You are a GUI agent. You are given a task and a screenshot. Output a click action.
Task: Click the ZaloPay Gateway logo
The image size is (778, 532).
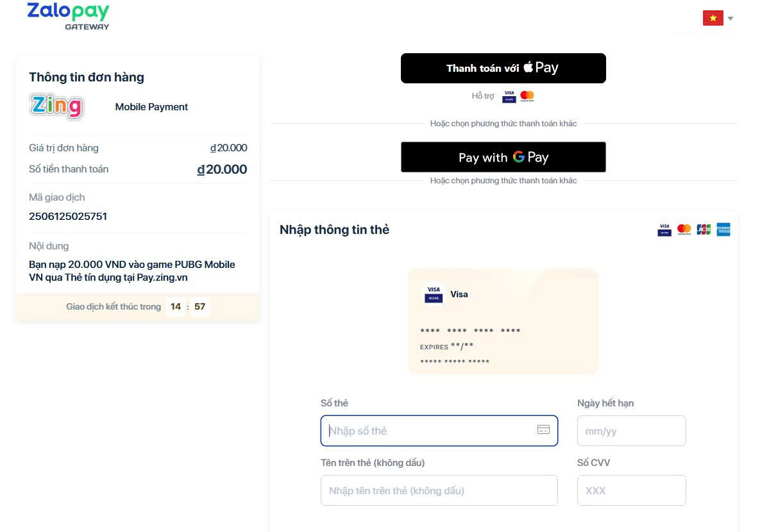(68, 16)
